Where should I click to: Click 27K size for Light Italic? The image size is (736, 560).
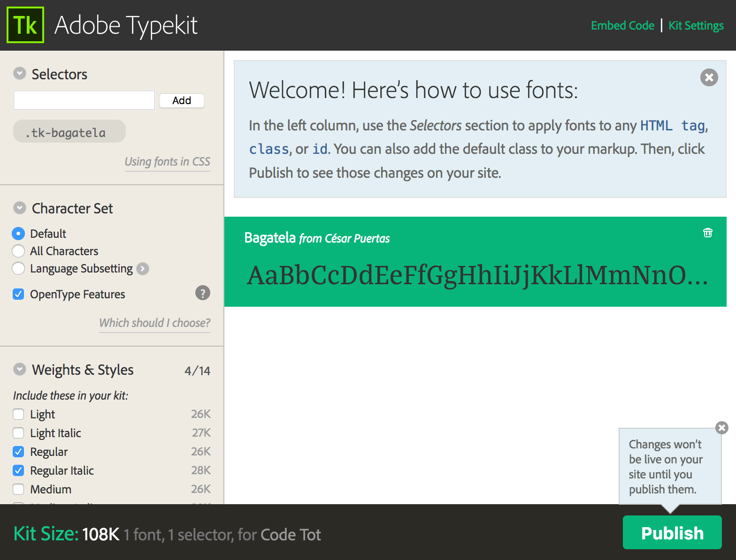tap(201, 432)
